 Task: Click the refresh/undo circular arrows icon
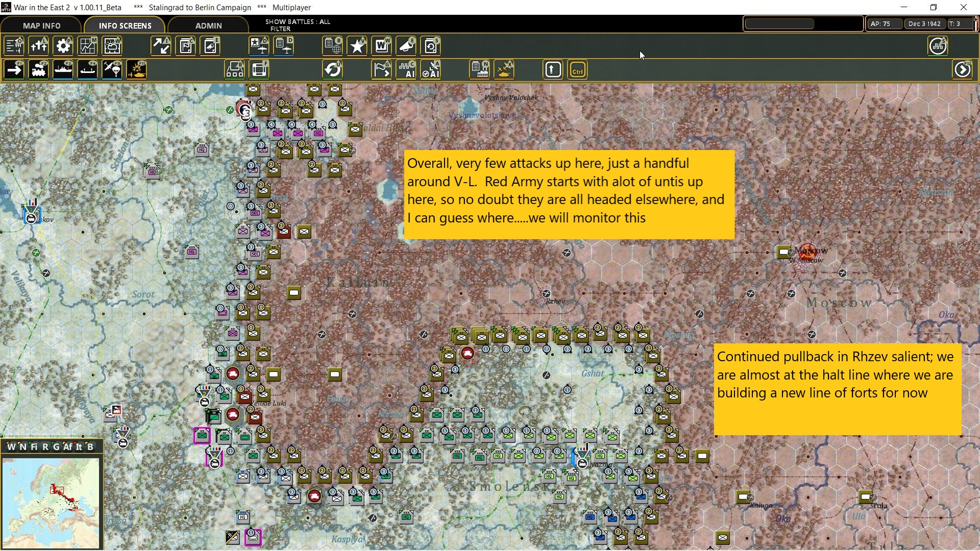tap(333, 70)
